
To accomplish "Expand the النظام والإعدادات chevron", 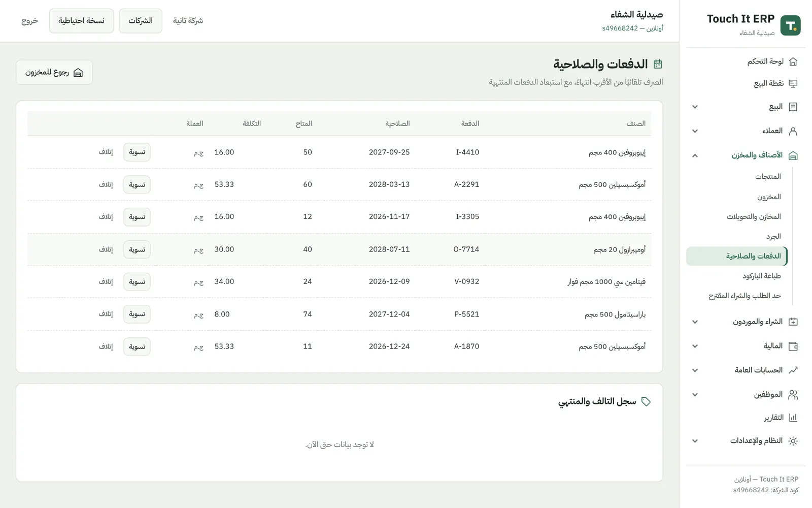I will click(x=695, y=441).
